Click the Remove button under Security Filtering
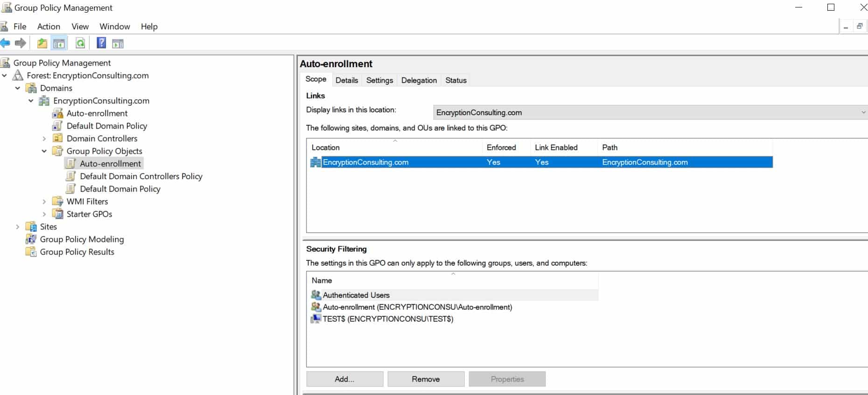The height and width of the screenshot is (395, 868). 426,379
